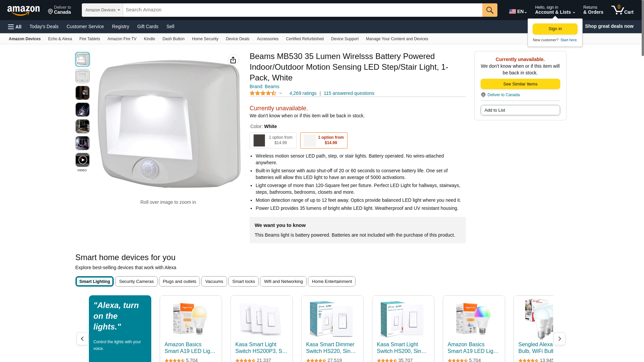644x362 pixels.
Task: Click the Amazon logo
Action: click(x=23, y=10)
